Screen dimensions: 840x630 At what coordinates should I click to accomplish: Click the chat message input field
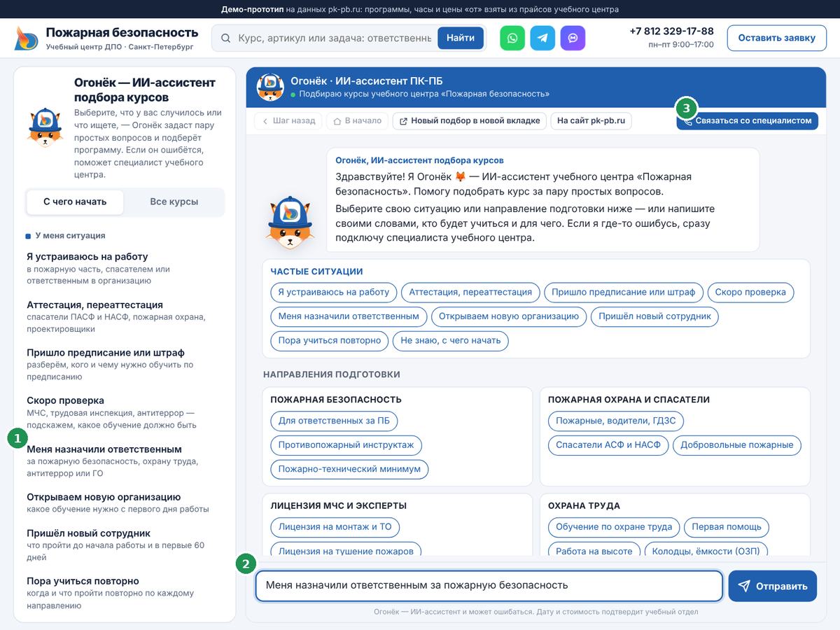click(489, 586)
